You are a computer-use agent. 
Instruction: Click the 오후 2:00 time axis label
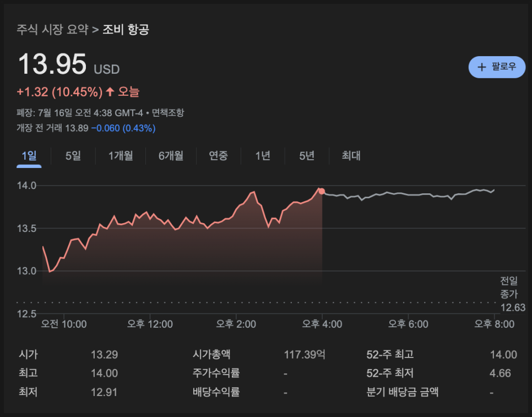[x=236, y=324]
